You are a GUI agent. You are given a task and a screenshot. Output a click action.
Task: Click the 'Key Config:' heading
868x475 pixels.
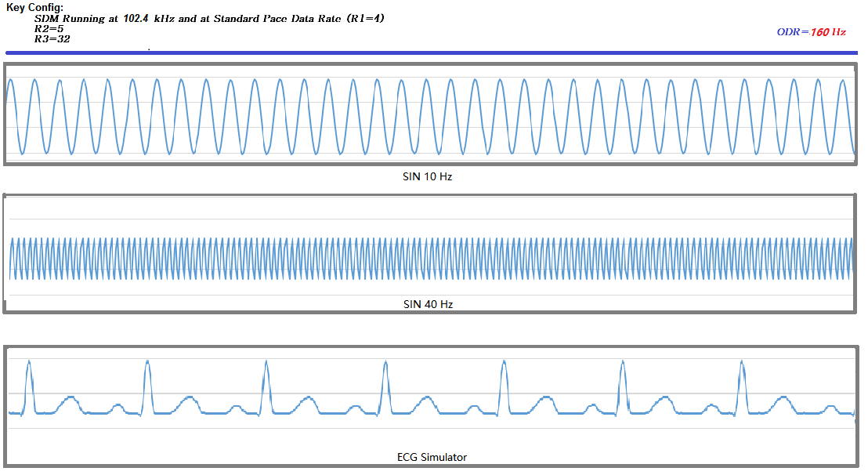tap(35, 8)
